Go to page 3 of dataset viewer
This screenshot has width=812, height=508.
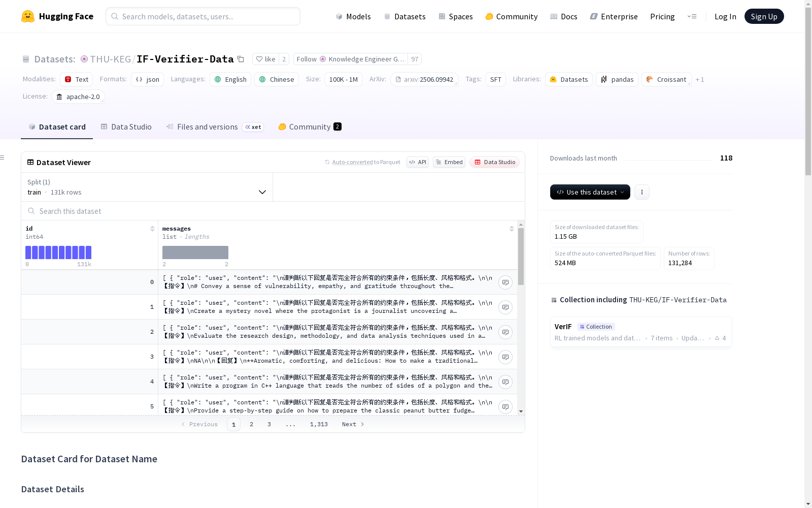click(269, 424)
